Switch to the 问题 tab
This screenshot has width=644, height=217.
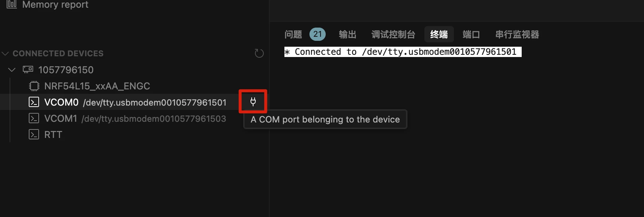click(293, 35)
